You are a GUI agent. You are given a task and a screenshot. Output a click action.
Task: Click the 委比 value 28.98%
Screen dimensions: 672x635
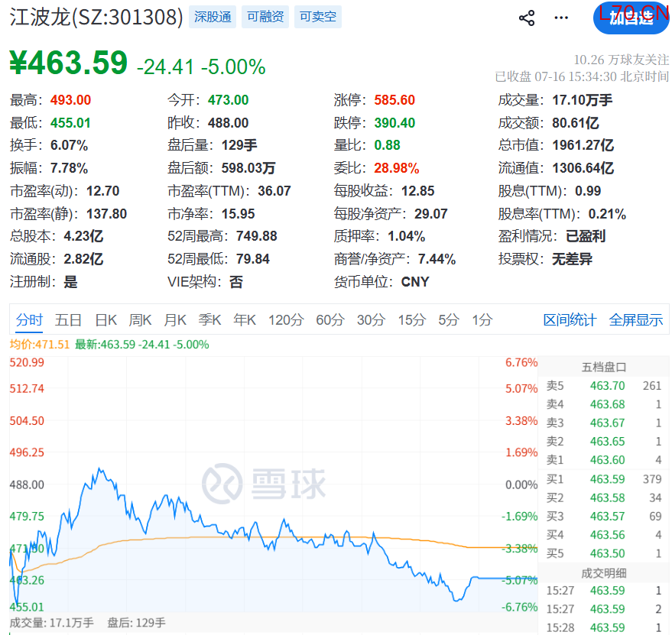[x=397, y=168]
